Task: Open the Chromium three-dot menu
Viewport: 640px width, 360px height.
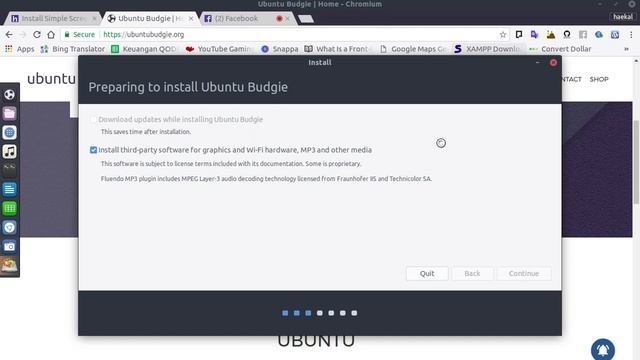Action: pyautogui.click(x=631, y=35)
